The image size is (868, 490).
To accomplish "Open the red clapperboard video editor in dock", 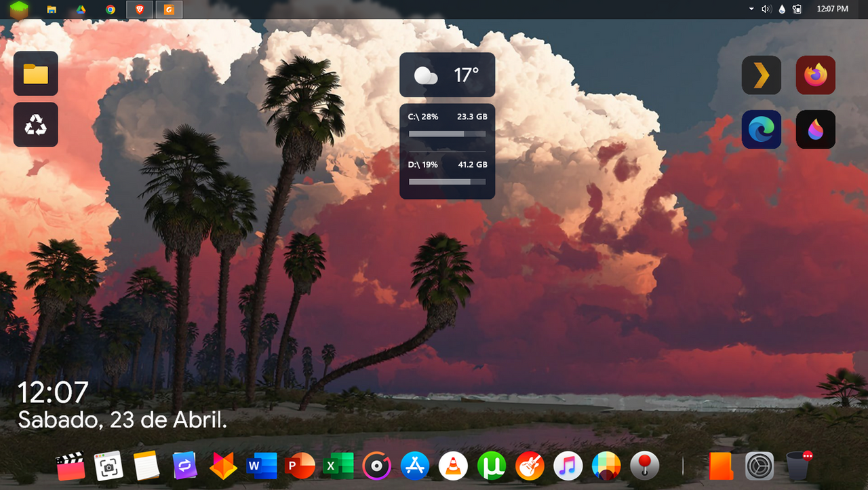I will [71, 466].
